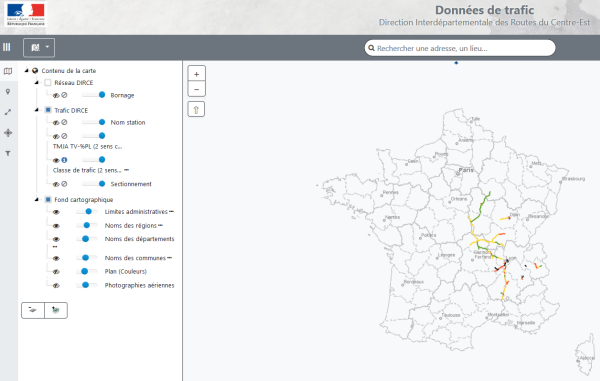Adjust the Photographies aériennes opacity slider
The width and height of the screenshot is (600, 381).
point(87,285)
